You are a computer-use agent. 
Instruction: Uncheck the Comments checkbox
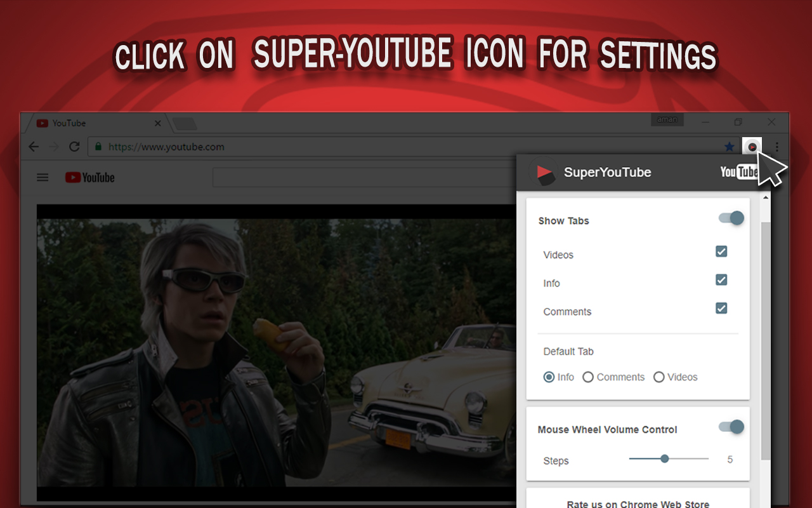click(x=721, y=309)
